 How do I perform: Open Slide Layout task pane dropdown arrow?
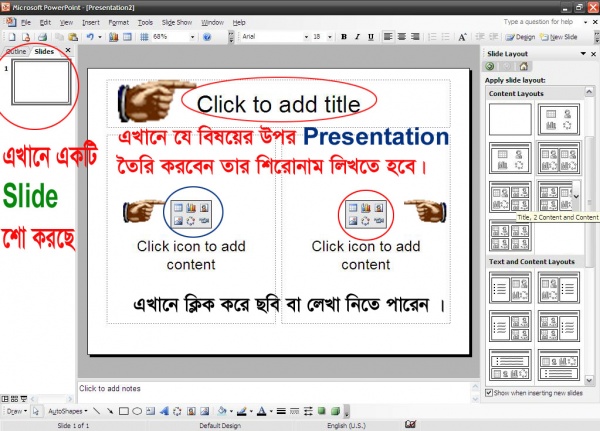point(583,54)
